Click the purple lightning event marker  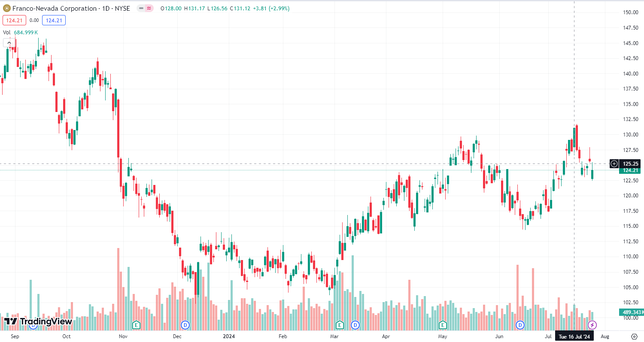point(592,325)
